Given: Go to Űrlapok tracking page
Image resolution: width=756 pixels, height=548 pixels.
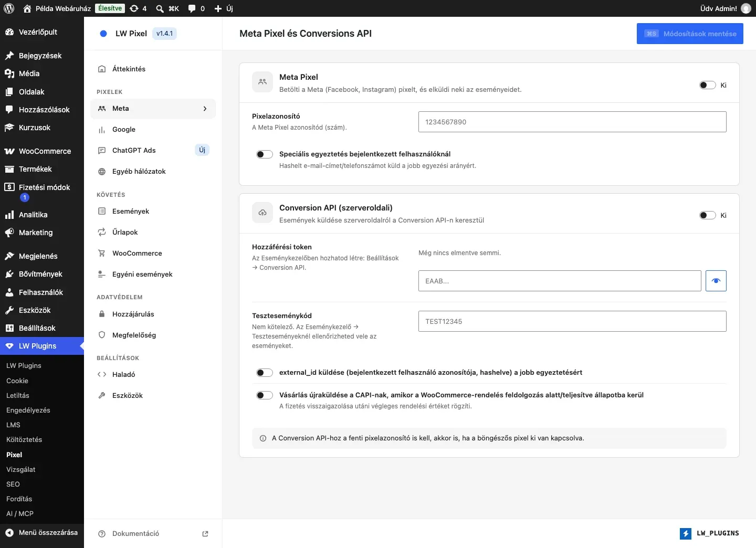Looking at the screenshot, I should click(x=153, y=232).
